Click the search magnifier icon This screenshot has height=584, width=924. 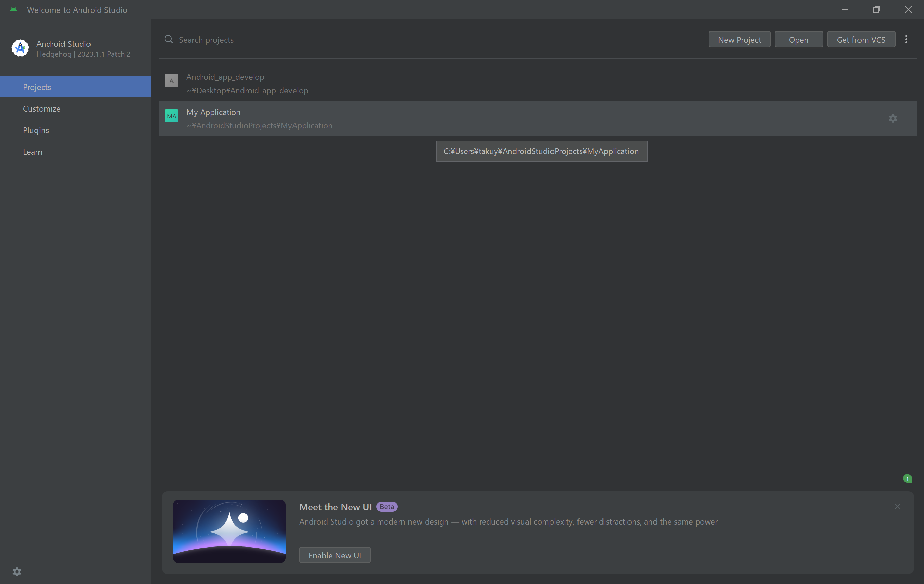(x=169, y=39)
